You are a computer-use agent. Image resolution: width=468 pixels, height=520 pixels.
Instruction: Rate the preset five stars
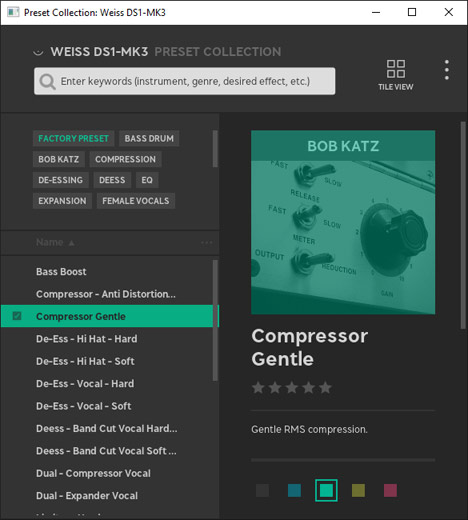pos(325,388)
